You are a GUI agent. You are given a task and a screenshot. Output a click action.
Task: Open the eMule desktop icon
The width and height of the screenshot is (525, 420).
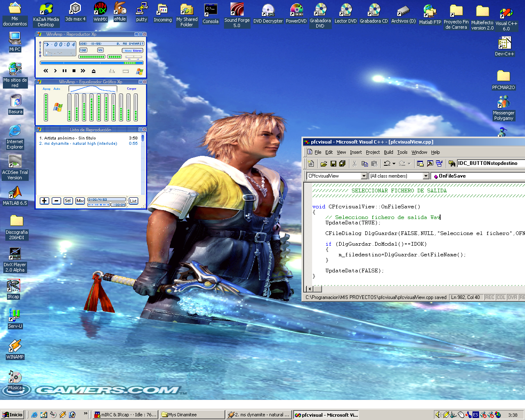(x=120, y=11)
